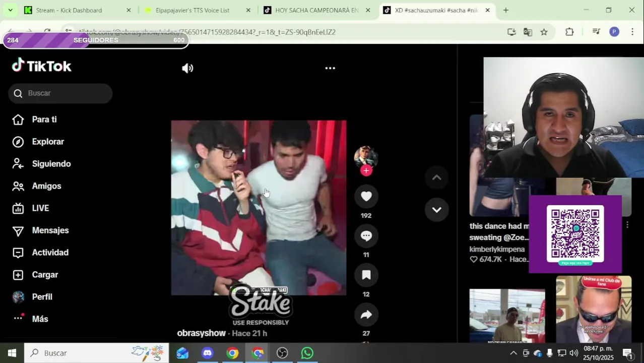Click the Windows taskbar Buscar search box
Viewport: 644px width, 363px height.
(97, 353)
